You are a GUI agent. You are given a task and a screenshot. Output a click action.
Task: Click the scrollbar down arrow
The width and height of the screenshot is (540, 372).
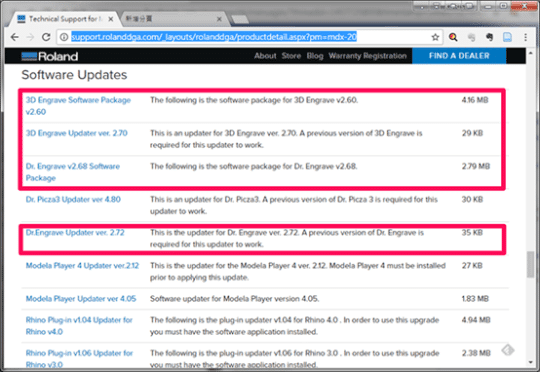point(530,362)
